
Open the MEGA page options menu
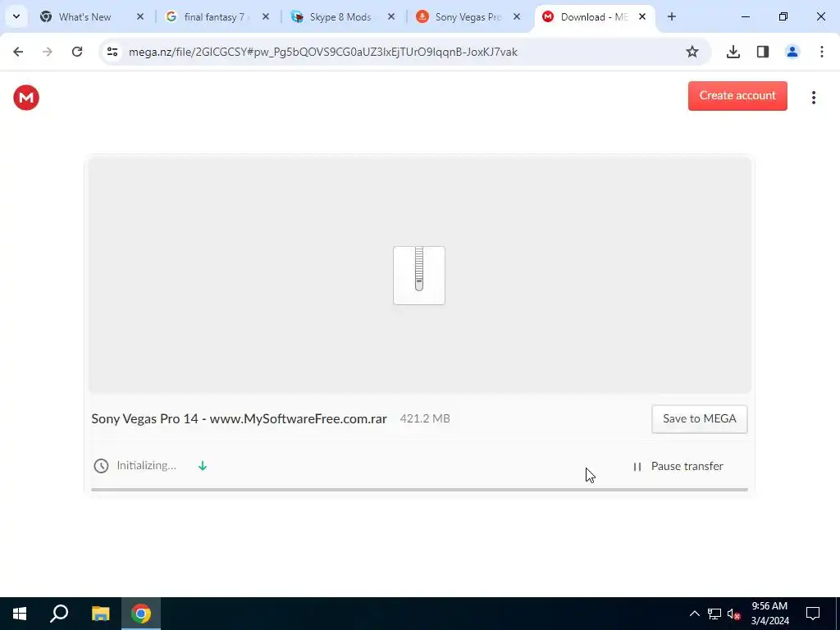(x=813, y=98)
